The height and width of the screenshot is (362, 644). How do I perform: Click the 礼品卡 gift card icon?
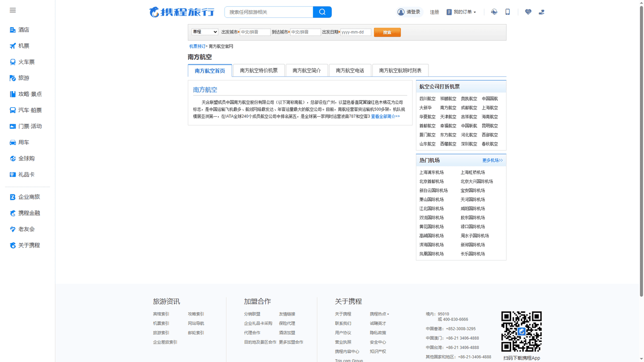tap(13, 175)
